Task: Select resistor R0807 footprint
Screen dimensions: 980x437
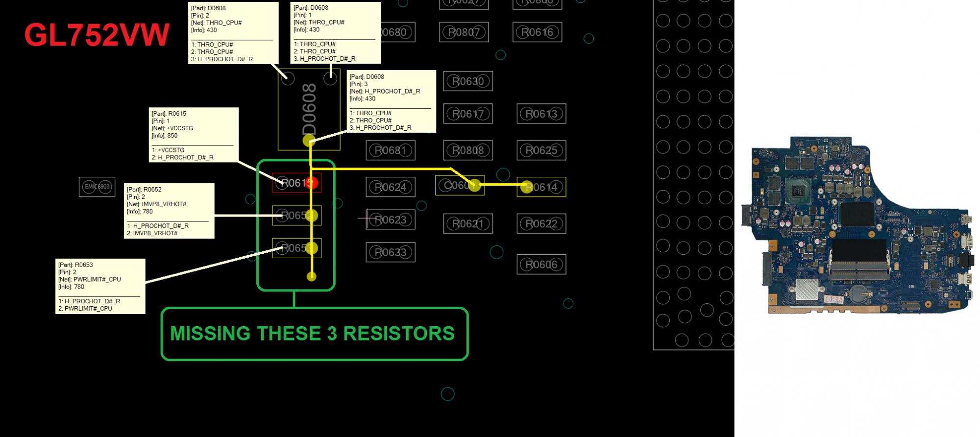Action: pos(464,32)
